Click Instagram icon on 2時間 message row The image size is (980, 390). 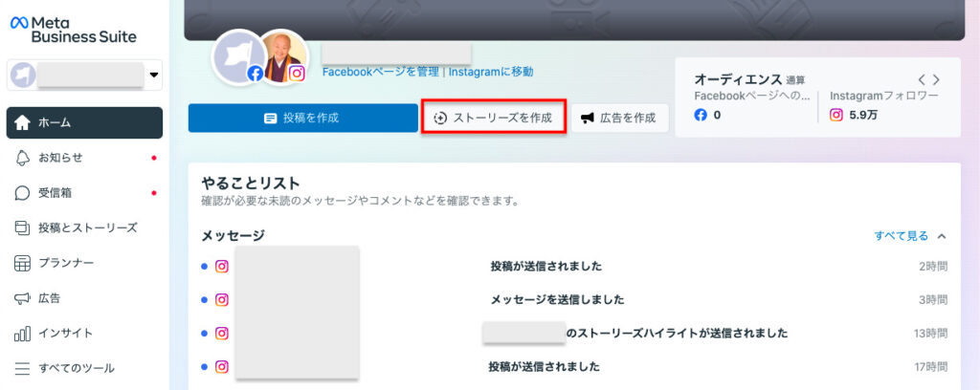222,267
